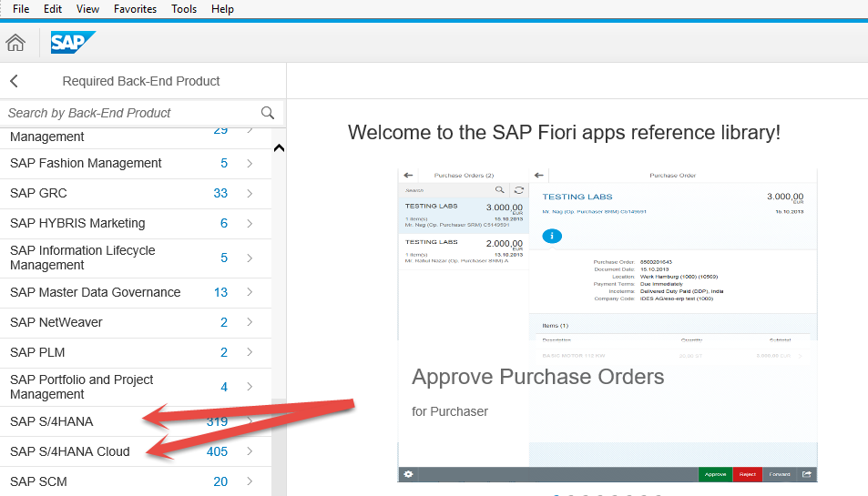Click settings gear in preview footer

pyautogui.click(x=408, y=474)
